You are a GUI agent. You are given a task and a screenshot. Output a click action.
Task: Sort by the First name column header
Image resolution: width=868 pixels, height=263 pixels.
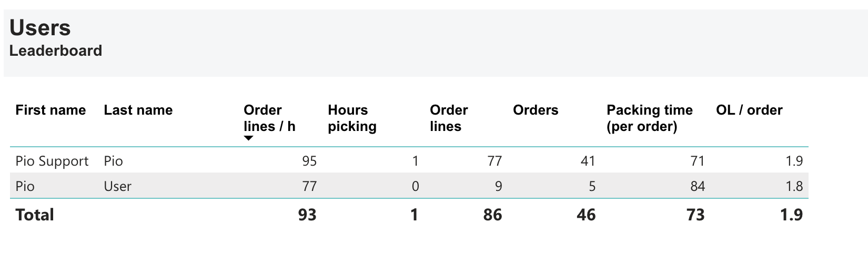51,110
